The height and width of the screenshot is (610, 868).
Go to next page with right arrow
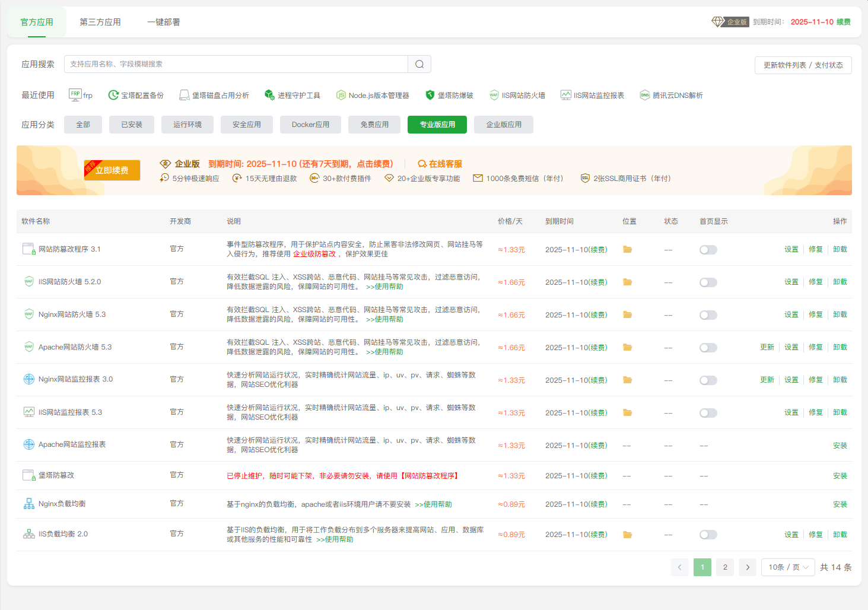tap(747, 567)
